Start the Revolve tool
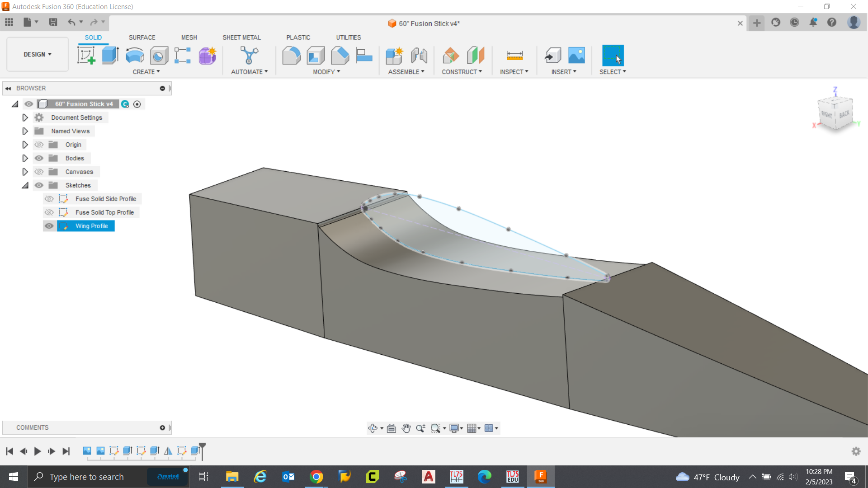The width and height of the screenshot is (868, 488). (134, 55)
